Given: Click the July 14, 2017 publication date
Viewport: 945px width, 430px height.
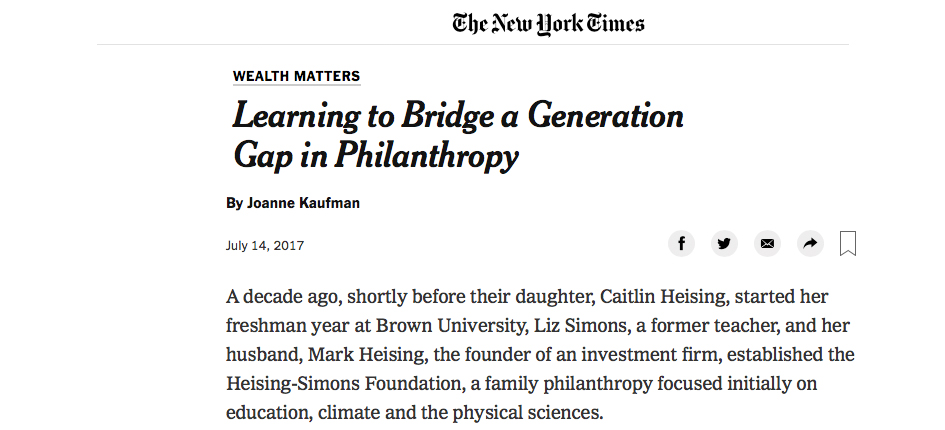Looking at the screenshot, I should 265,246.
